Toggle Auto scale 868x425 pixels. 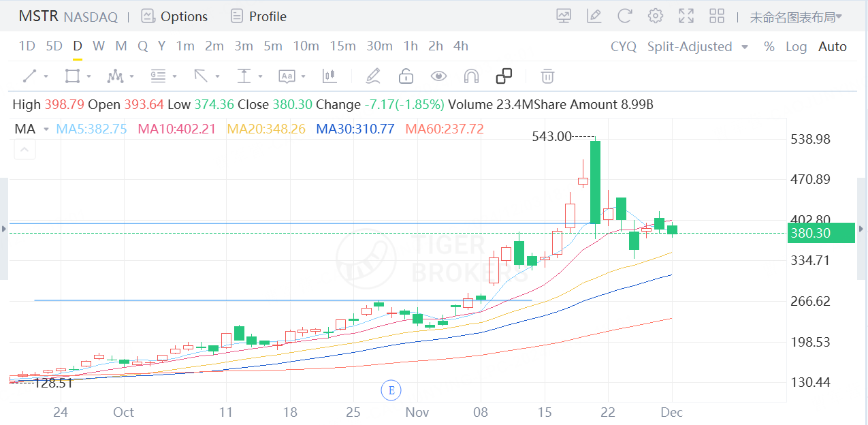click(x=833, y=46)
